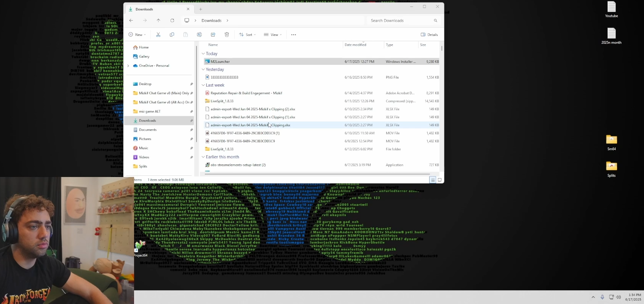This screenshot has height=304, width=644.
Task: Click the Up directory arrow
Action: click(158, 21)
